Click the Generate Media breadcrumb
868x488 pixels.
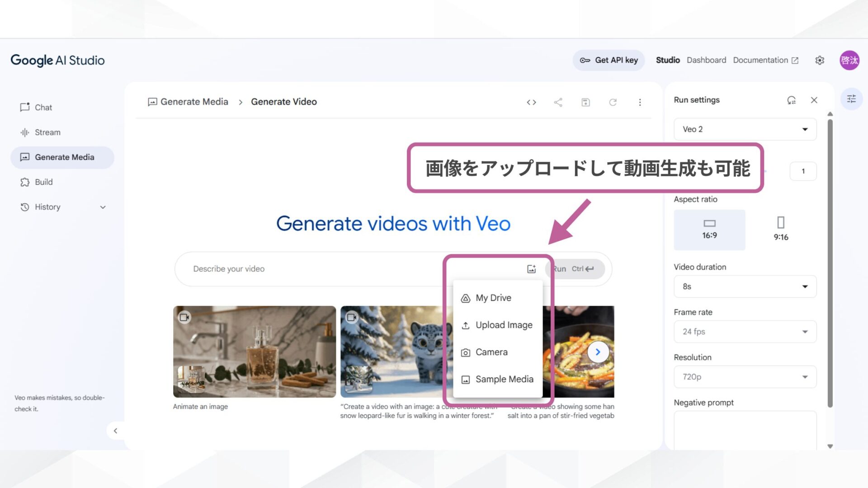click(188, 102)
